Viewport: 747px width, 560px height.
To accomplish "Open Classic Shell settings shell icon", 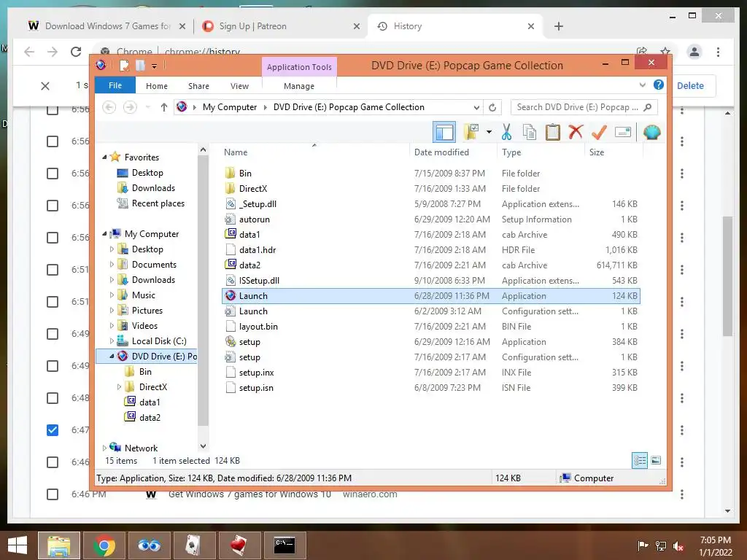I will pos(651,132).
